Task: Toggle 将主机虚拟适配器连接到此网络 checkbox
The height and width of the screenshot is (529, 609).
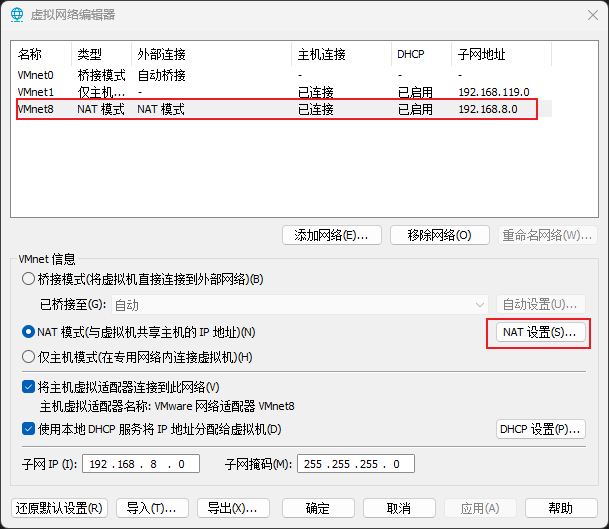Action: tap(28, 387)
